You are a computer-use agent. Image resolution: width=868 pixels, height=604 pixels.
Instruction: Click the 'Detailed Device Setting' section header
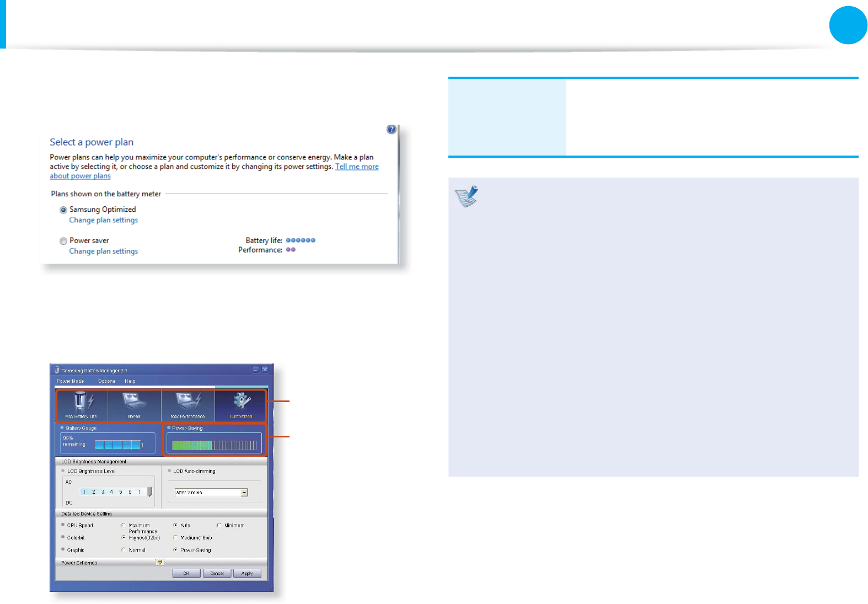coord(87,514)
